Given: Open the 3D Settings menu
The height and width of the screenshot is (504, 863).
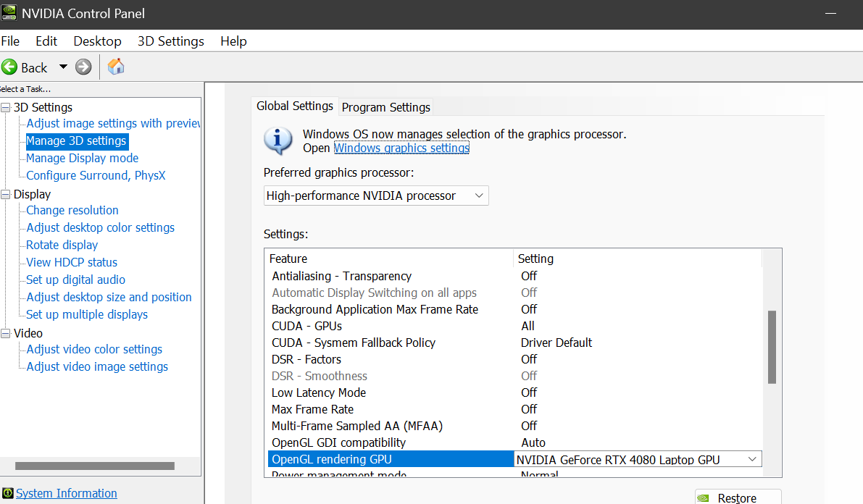Looking at the screenshot, I should point(171,41).
